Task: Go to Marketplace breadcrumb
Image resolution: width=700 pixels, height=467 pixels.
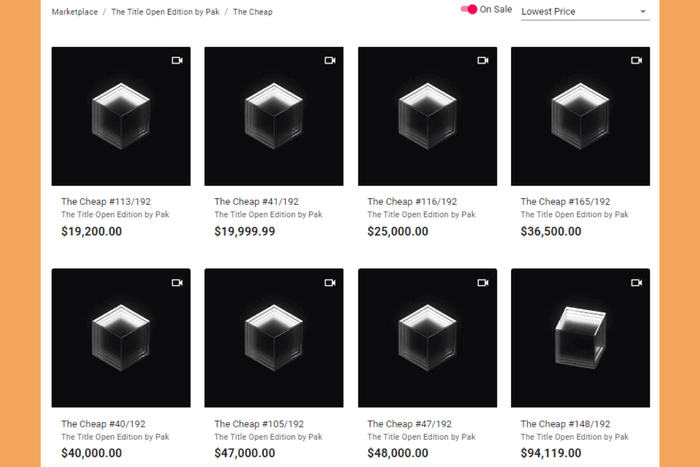Action: click(x=76, y=12)
